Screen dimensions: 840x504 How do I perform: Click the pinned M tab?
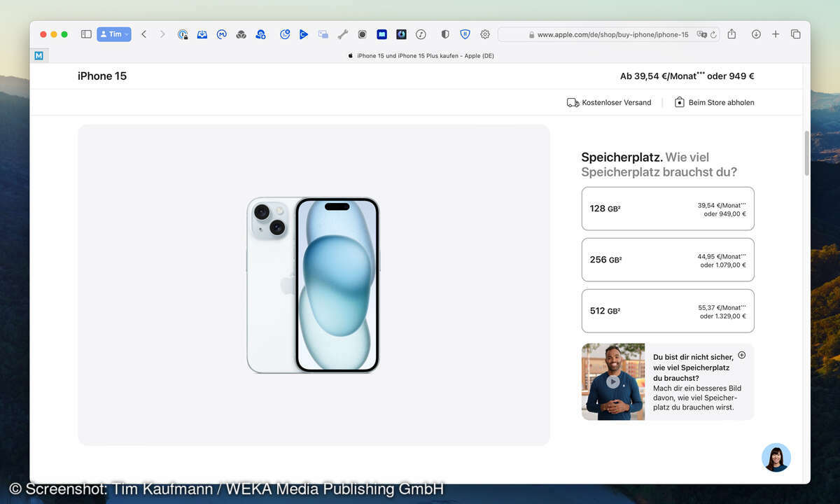point(38,55)
